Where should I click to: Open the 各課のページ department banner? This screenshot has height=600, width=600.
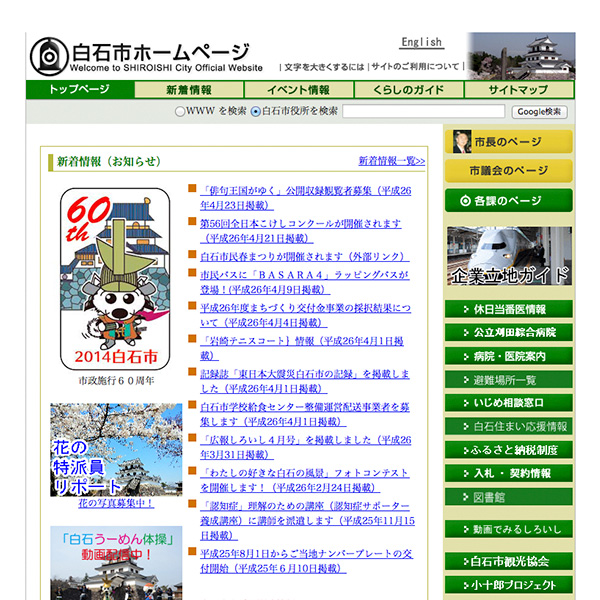click(509, 201)
